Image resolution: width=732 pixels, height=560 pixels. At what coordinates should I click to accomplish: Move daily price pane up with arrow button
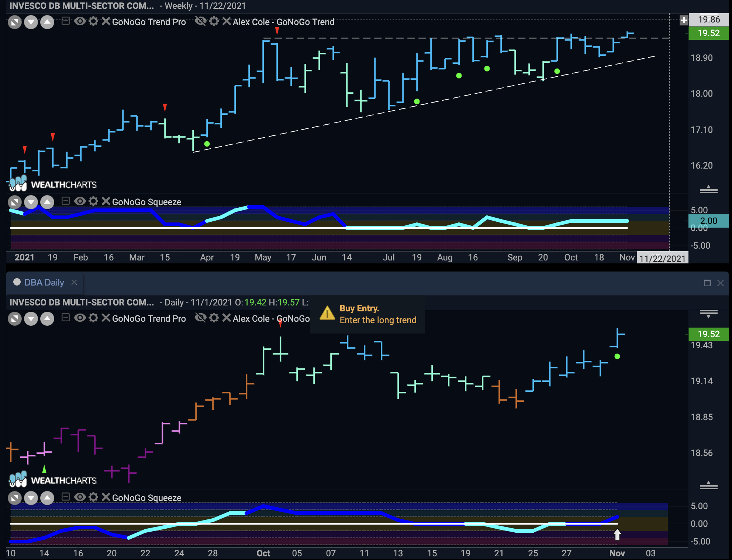(47, 319)
